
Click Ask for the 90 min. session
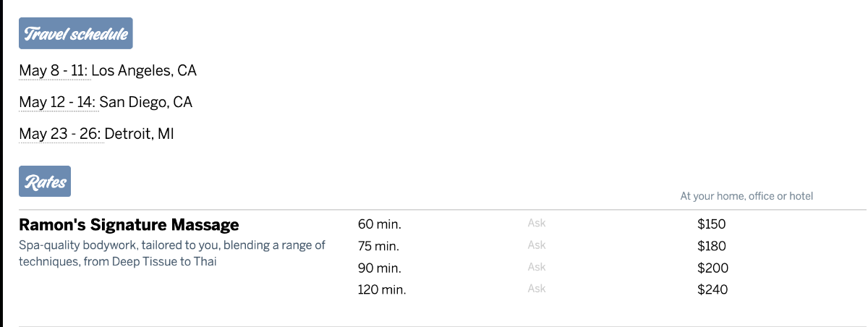click(537, 266)
